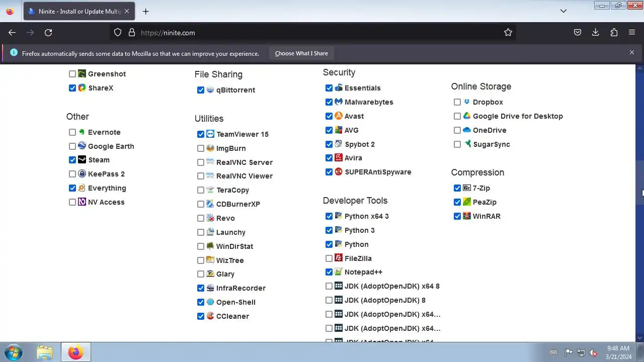644x362 pixels.
Task: Click the Avira red icon
Action: [x=339, y=158]
